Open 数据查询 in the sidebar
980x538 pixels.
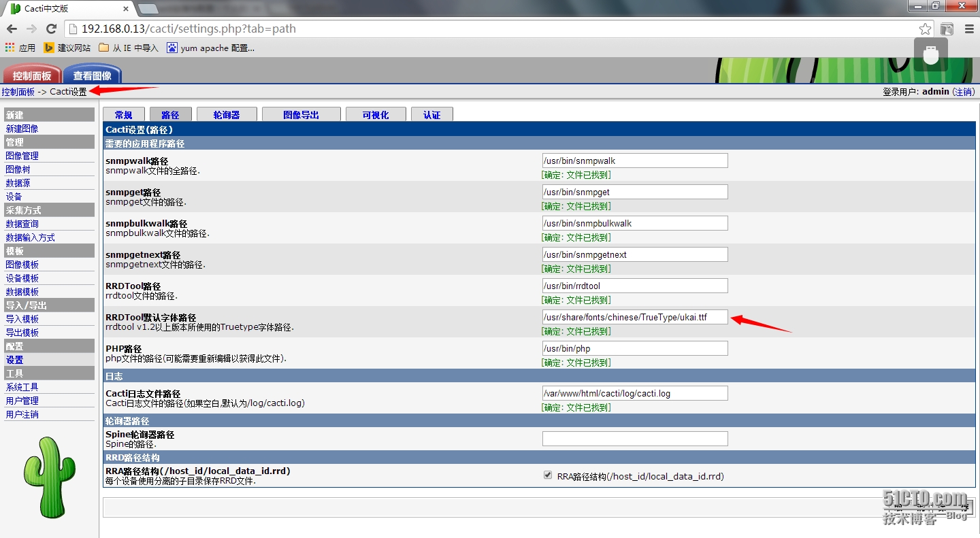pos(22,224)
